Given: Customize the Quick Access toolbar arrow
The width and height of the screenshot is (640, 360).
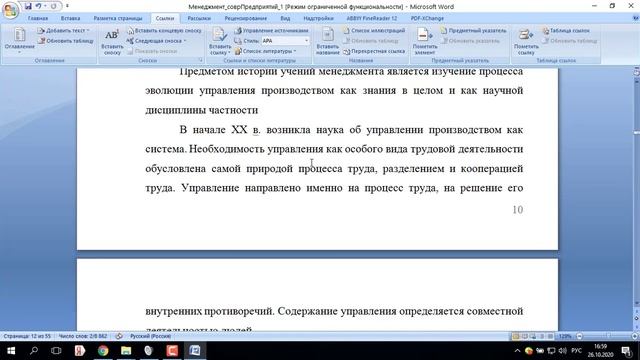Looking at the screenshot, I should pos(67,6).
